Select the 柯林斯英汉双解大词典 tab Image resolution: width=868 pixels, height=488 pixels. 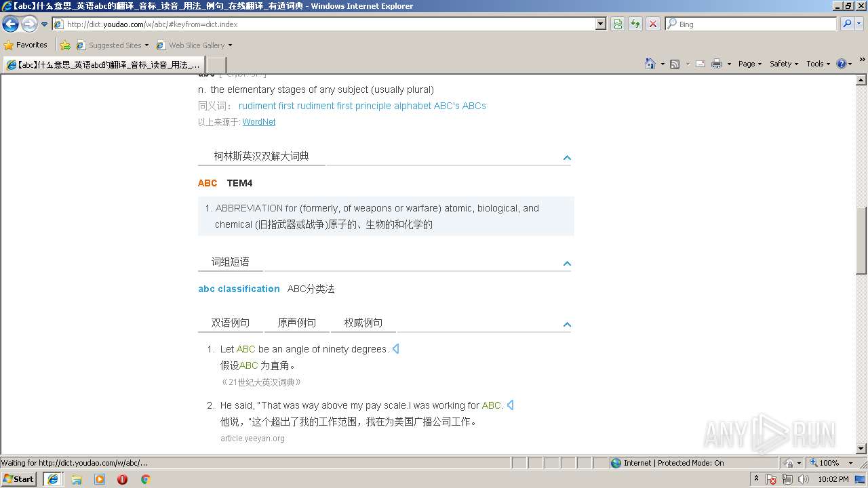point(261,156)
